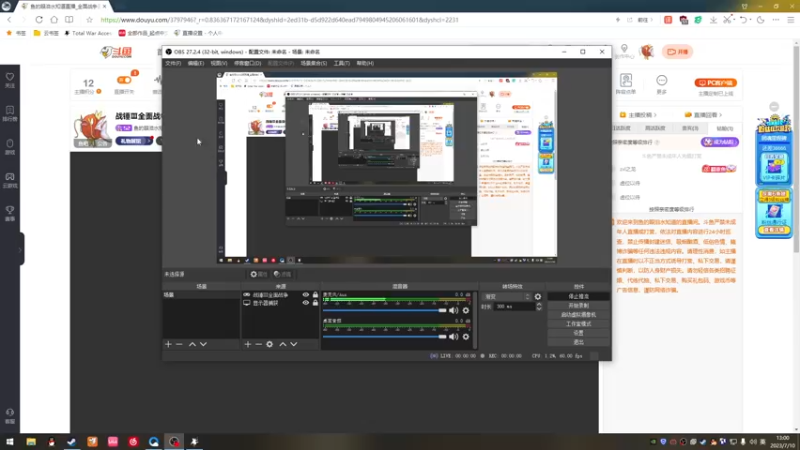Viewport: 800px width, 450px height.
Task: Collapse the floating promo banner minus icon
Action: pyautogui.click(x=774, y=107)
